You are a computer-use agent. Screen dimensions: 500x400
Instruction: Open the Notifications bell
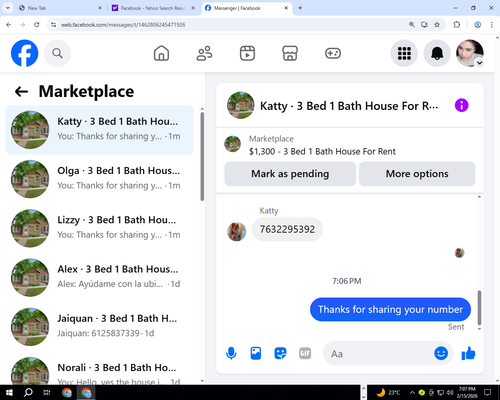tap(437, 53)
